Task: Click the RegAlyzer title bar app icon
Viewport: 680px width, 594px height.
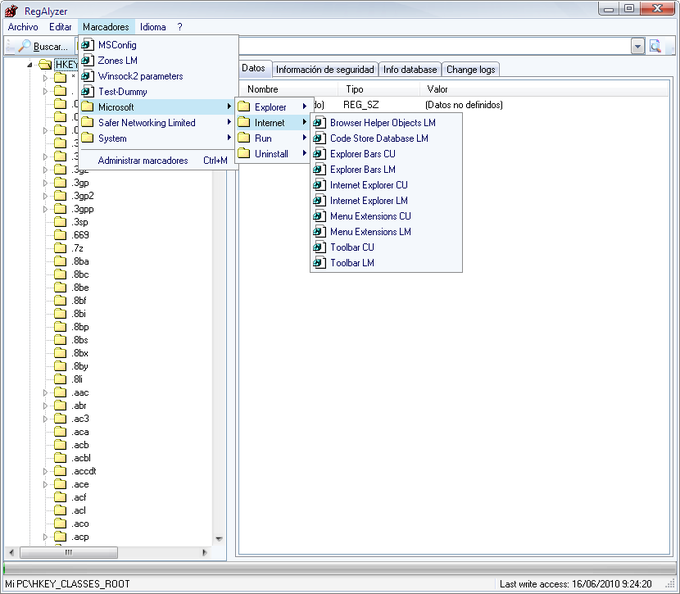Action: [11, 10]
